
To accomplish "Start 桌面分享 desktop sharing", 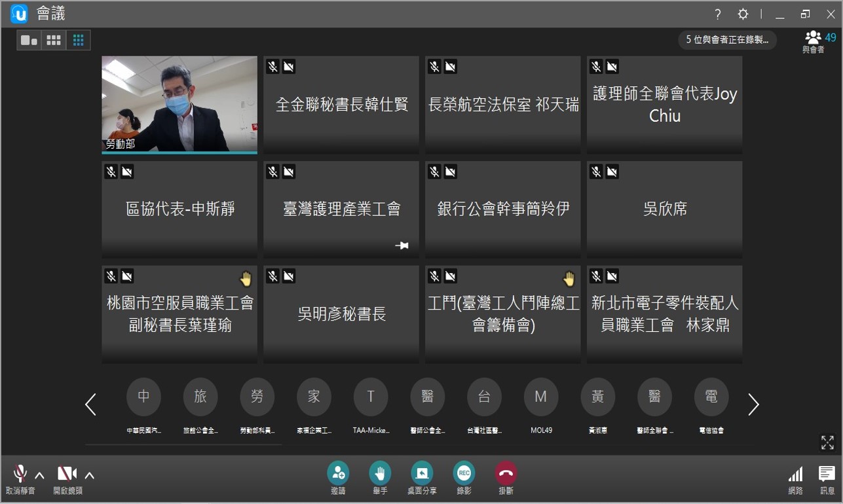I will tap(422, 473).
